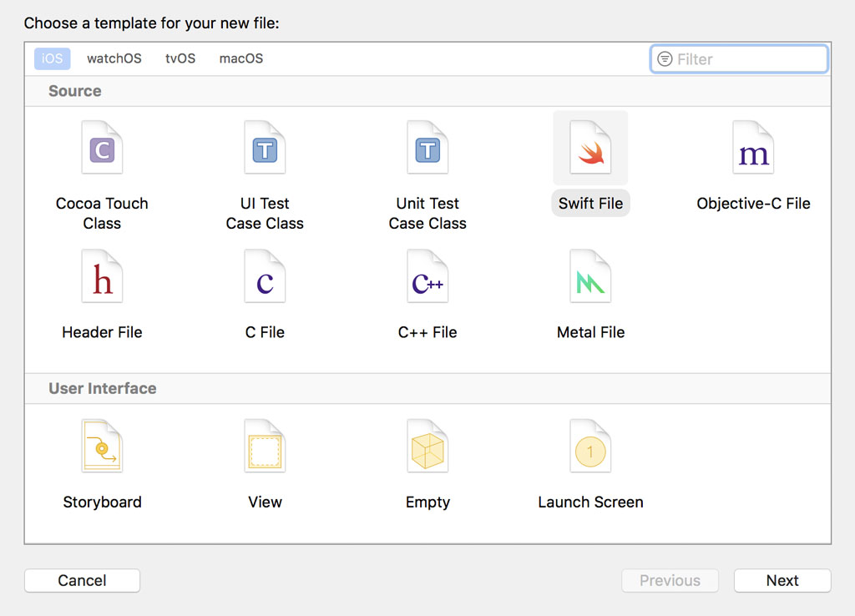This screenshot has height=616, width=855.
Task: Switch to the watchOS tab
Action: tap(114, 58)
